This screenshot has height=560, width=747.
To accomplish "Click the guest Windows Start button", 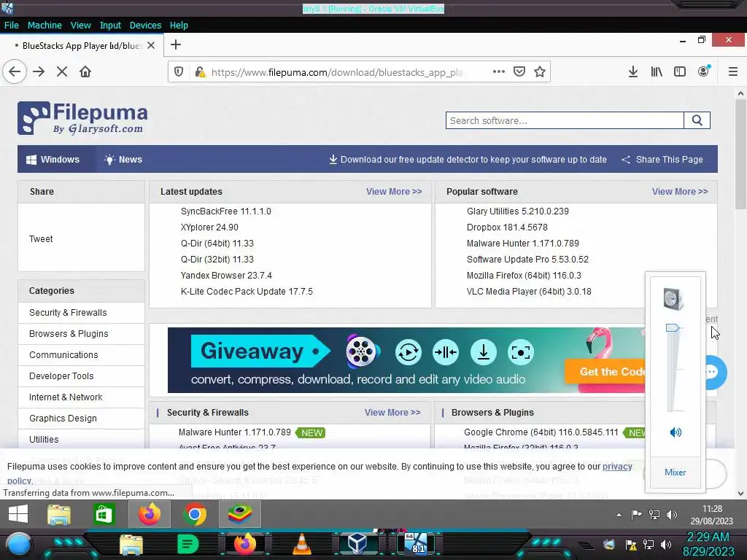I will pos(18,514).
